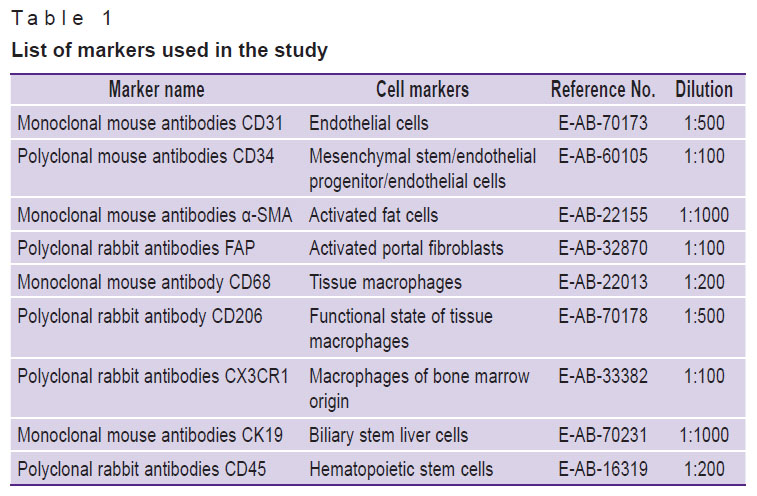Click reference number E-AB-70173
The image size is (757, 496).
[x=603, y=123]
